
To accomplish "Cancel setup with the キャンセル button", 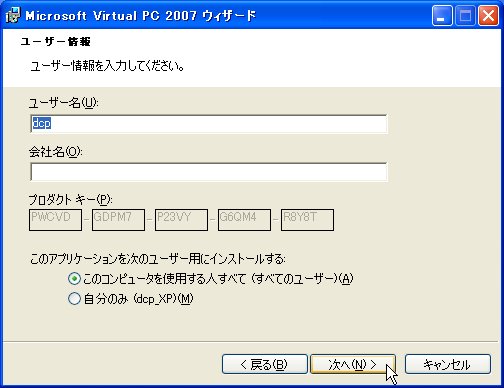I will (x=448, y=364).
